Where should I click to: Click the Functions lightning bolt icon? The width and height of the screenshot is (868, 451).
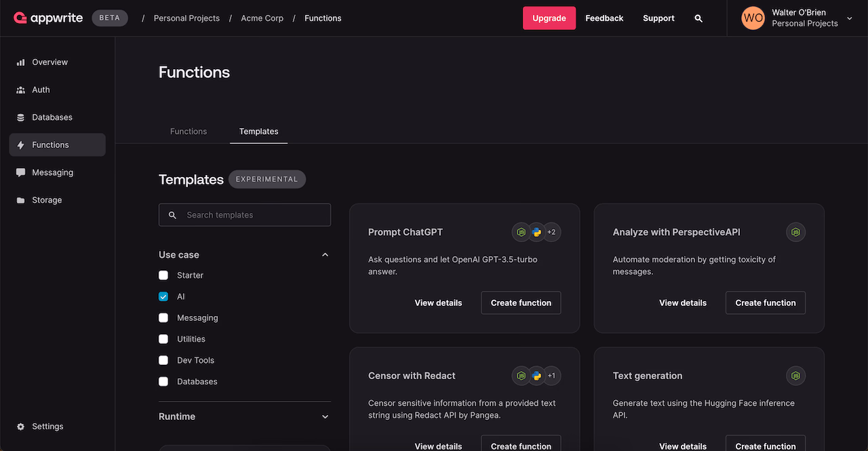(x=20, y=145)
